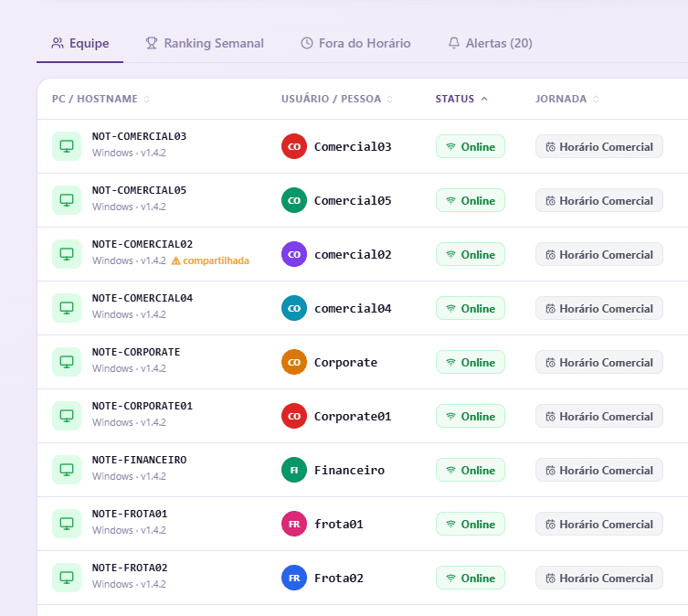Click the FI avatar for Financeiro
The height and width of the screenshot is (616, 688).
[294, 470]
